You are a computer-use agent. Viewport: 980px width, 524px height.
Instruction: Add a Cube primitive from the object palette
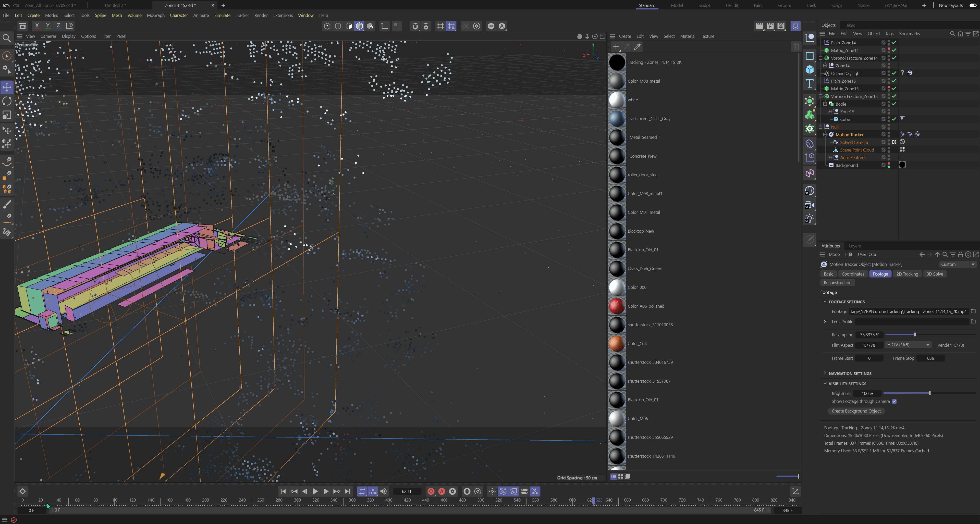[x=810, y=70]
